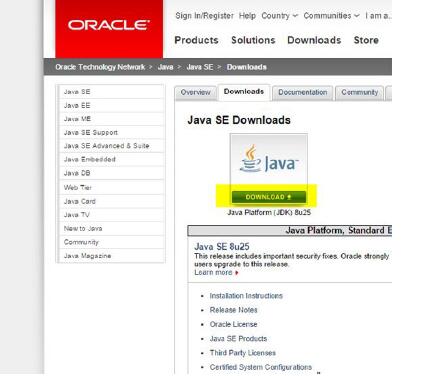Expand the Country dropdown

coord(279,16)
